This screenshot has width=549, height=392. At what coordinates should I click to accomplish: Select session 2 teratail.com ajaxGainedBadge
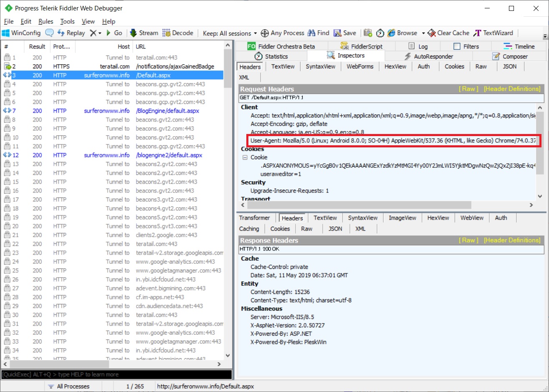coord(113,66)
